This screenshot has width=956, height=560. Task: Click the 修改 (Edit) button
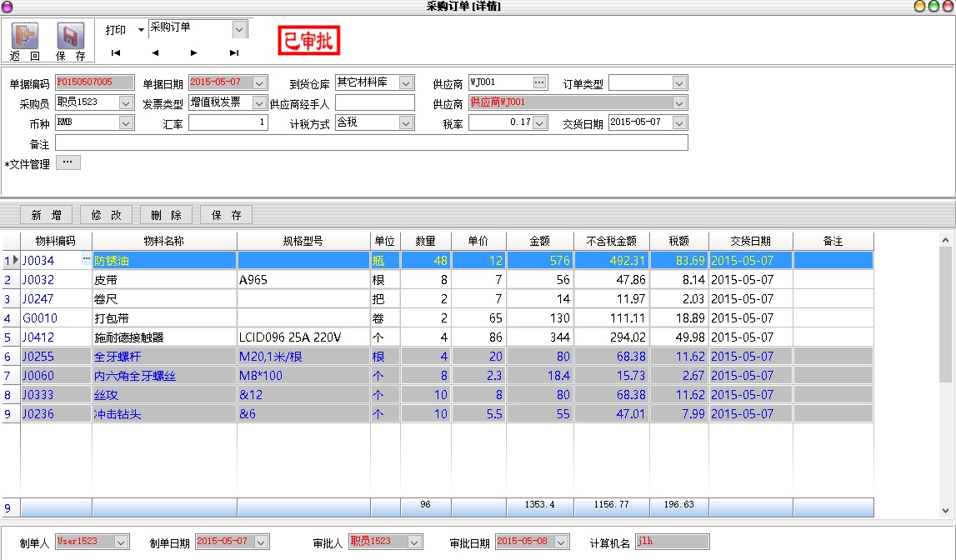[x=106, y=215]
